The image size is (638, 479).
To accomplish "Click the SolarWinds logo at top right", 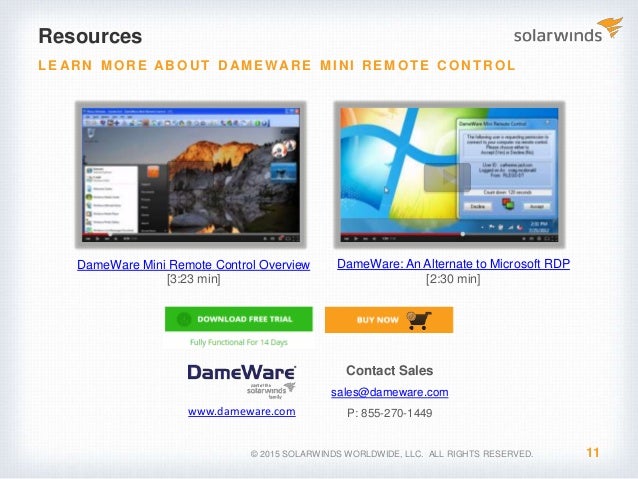I will pos(568,30).
